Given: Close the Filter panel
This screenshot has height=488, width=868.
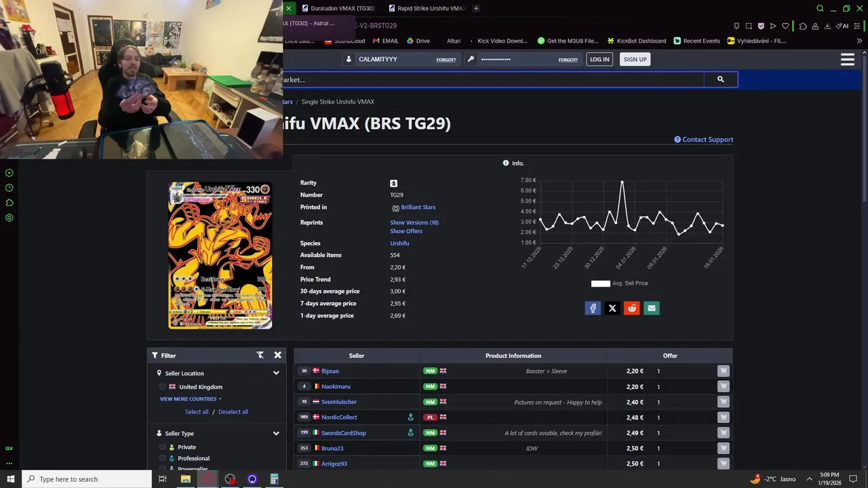Looking at the screenshot, I should point(277,355).
